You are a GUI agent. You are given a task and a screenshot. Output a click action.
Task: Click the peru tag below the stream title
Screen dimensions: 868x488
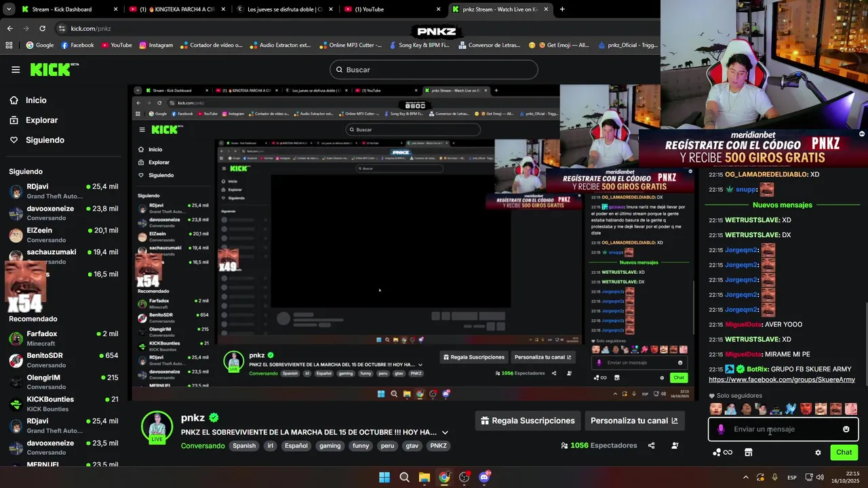pyautogui.click(x=387, y=446)
